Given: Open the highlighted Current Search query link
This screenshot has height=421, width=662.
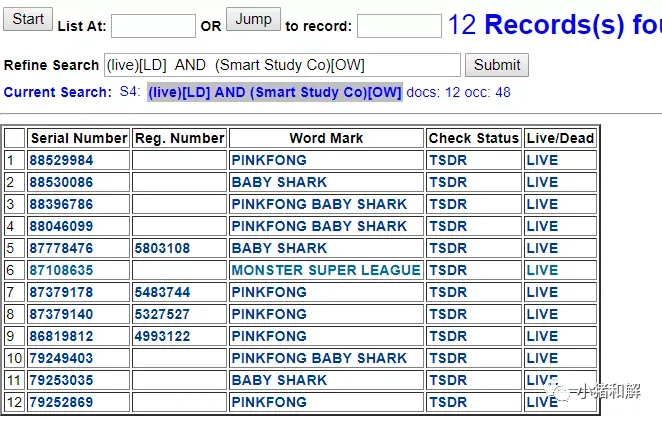Looking at the screenshot, I should pos(275,92).
